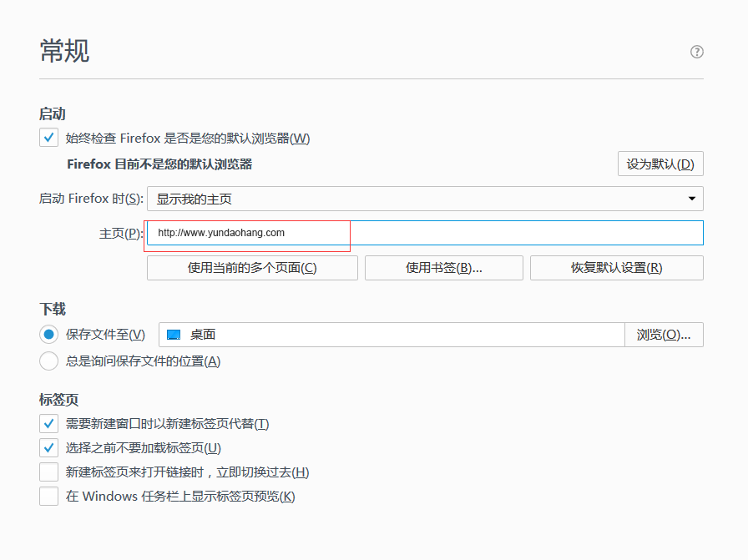Viewport: 748px width, 560px height.
Task: Click the 下载 section heading
Action: 53,309
